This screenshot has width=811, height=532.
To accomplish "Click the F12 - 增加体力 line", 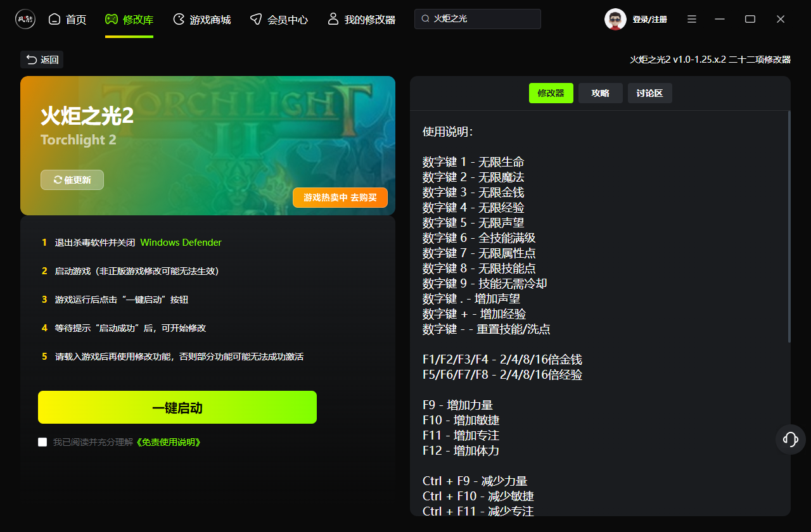I will tap(461, 451).
